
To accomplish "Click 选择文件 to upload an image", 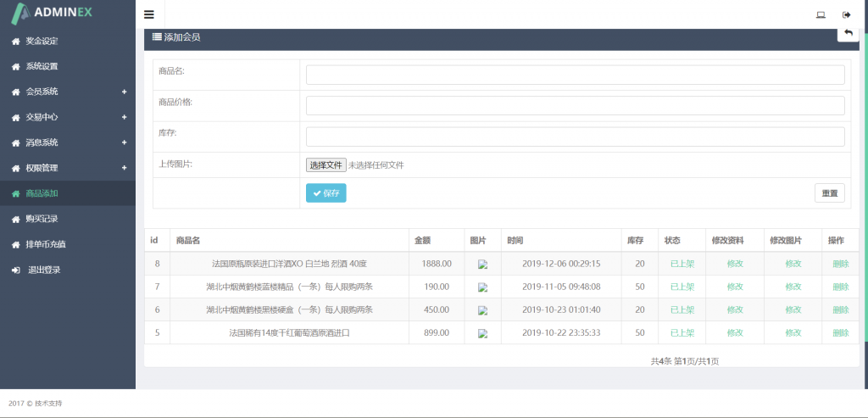I will [325, 165].
